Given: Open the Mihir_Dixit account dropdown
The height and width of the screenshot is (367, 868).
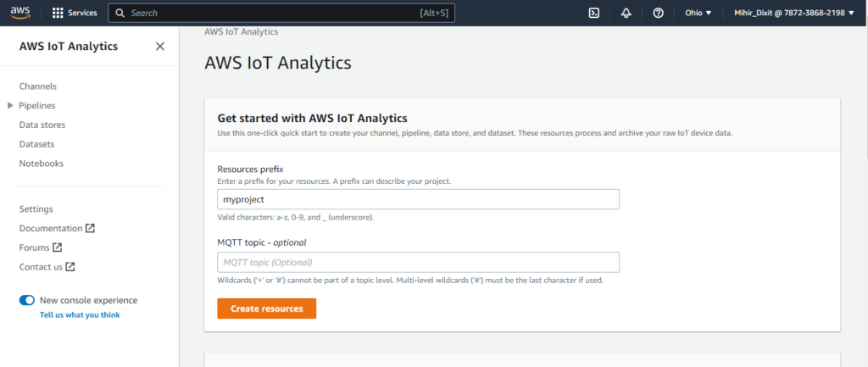Looking at the screenshot, I should (793, 13).
